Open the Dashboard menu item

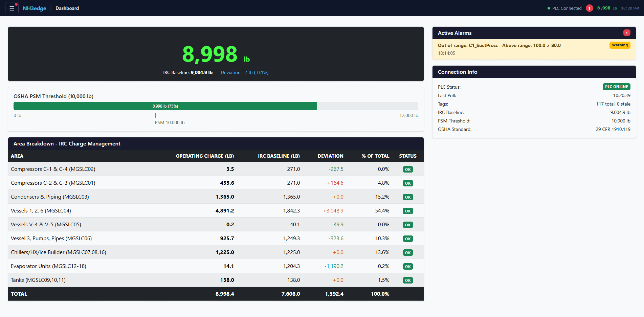(67, 8)
